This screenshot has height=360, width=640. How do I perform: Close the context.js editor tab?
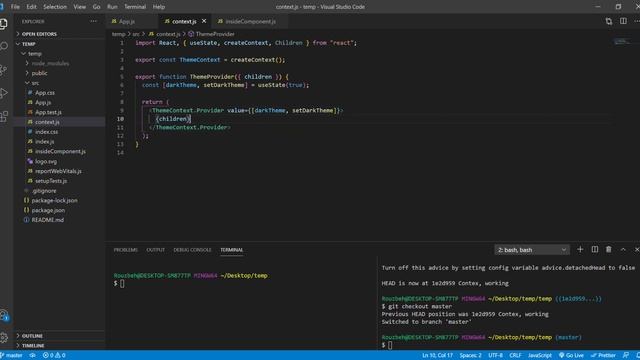click(204, 21)
